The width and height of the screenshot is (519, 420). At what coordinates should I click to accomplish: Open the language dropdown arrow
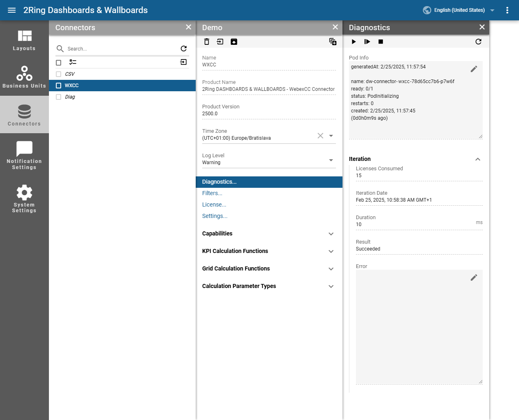click(x=492, y=10)
